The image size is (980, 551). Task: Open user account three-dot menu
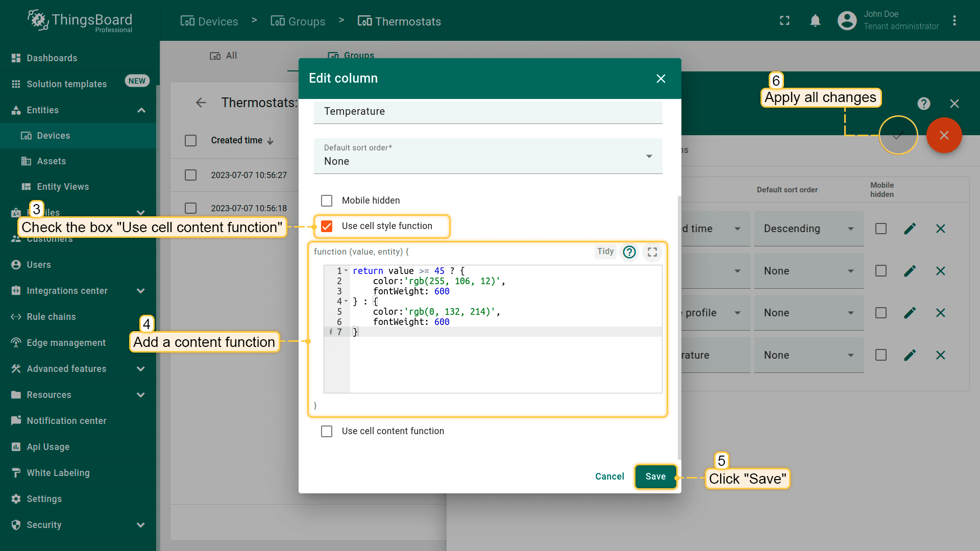pos(954,21)
